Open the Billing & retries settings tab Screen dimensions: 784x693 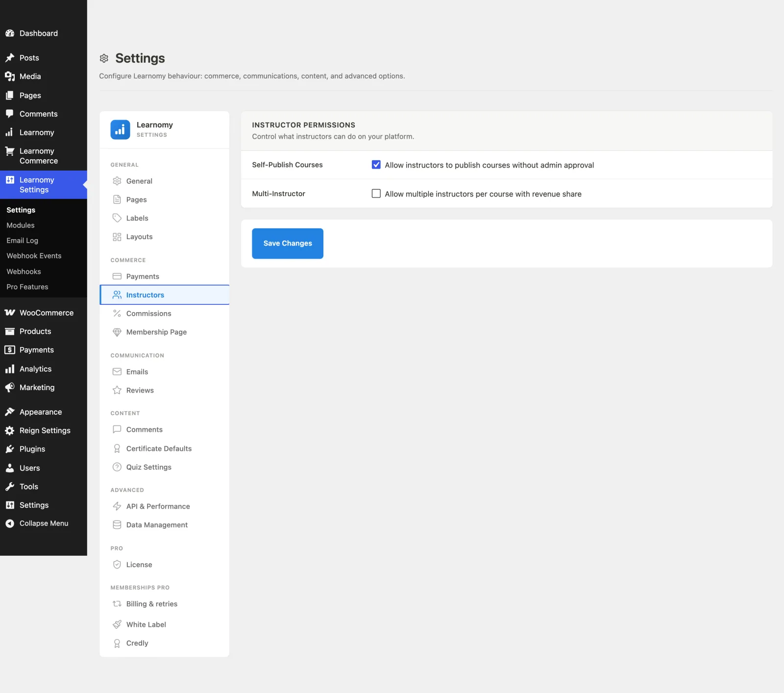(164, 604)
